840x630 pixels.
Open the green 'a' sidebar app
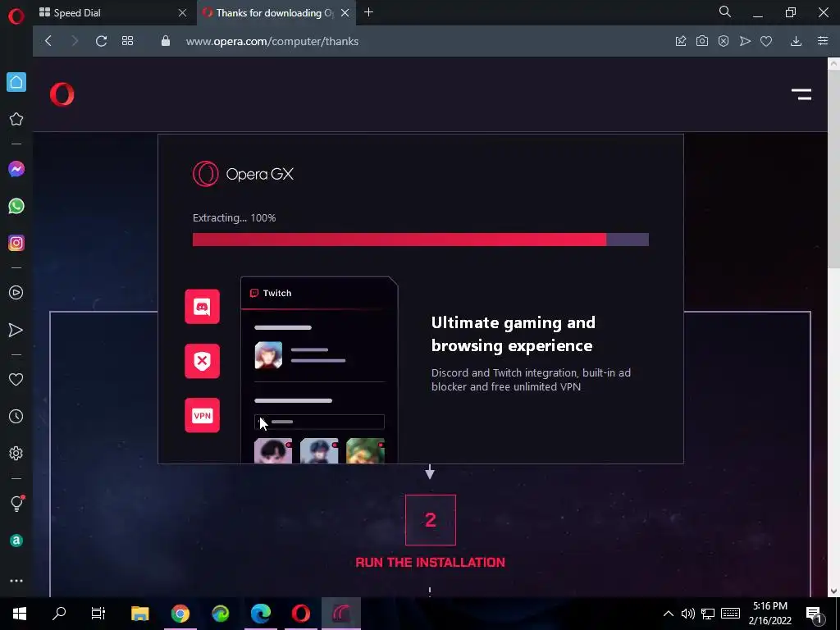16,541
